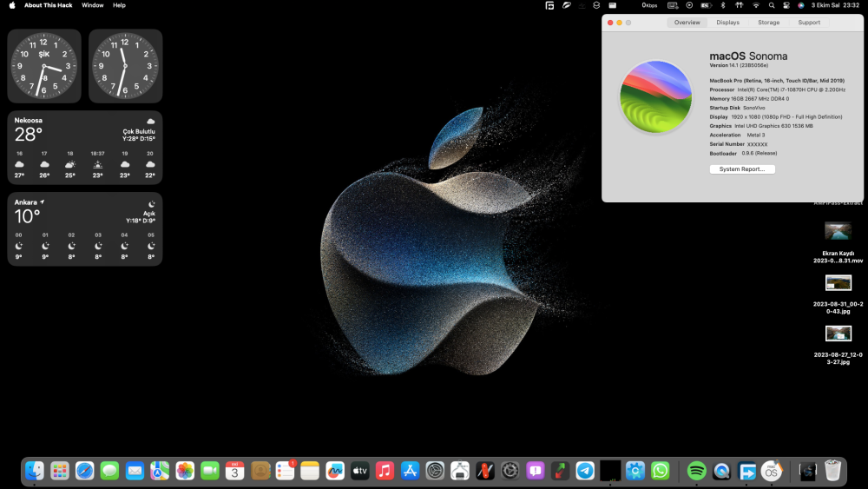Open the Apple menu
Image resolution: width=868 pixels, height=489 pixels.
(x=12, y=5)
